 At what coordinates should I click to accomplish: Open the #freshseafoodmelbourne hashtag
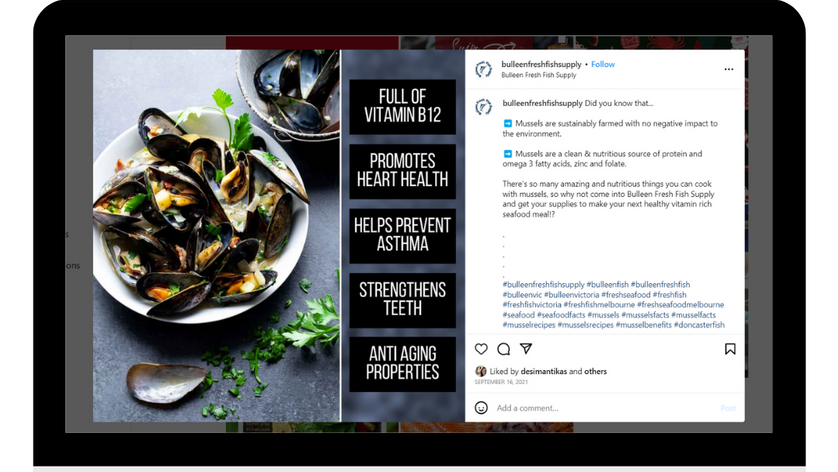coord(680,305)
